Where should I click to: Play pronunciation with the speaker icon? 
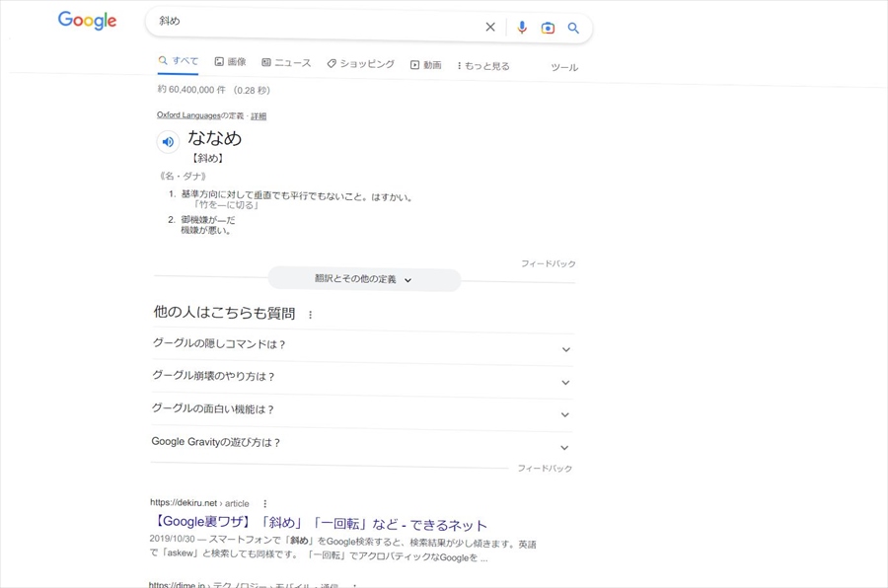168,142
